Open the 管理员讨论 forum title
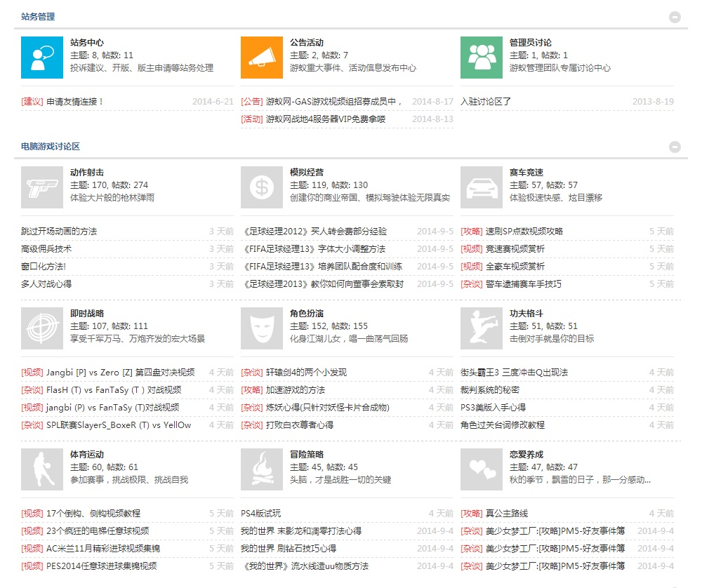Viewport: 702px width, 588px height. (x=531, y=43)
